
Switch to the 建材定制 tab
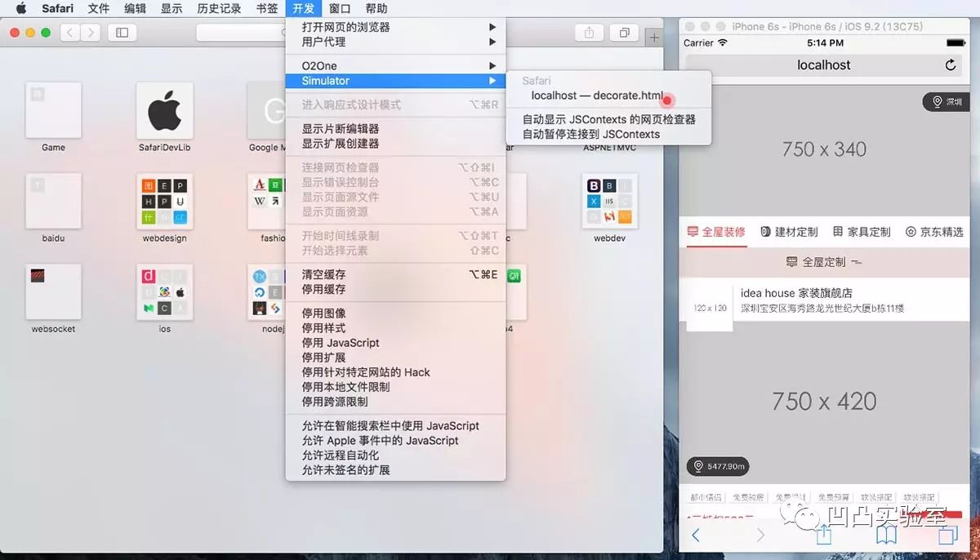click(789, 232)
